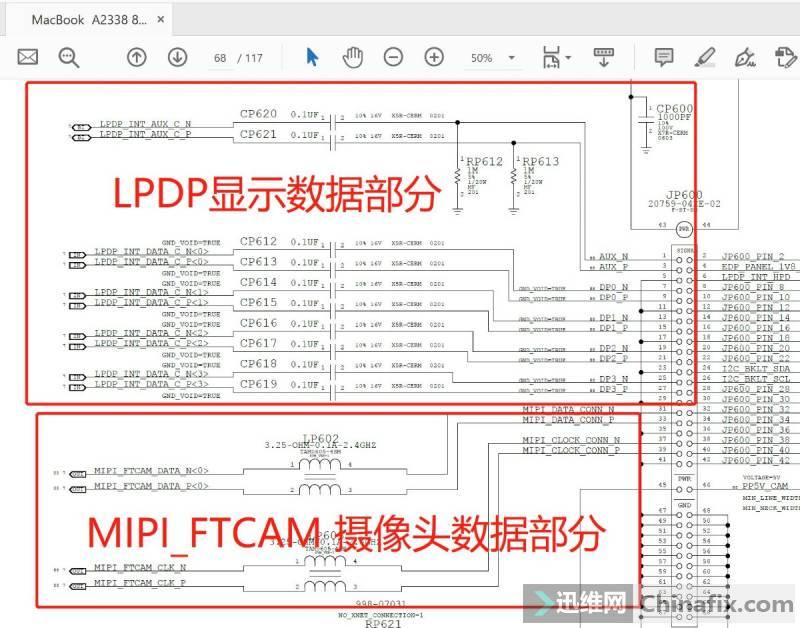Click the CP600 capacitor label
Viewport: 800px width, 628px height.
(674, 109)
